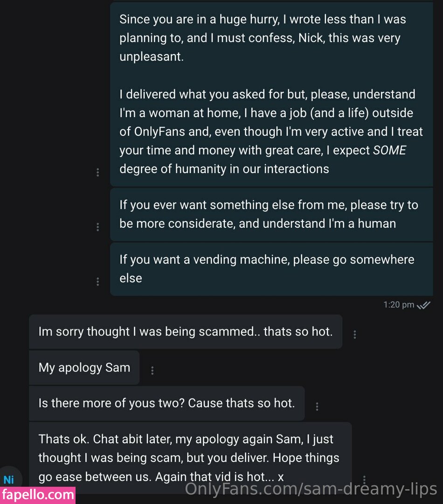
Task: Open three-dot menu of 'Thats ok. Chat abit later' message
Action: click(364, 480)
